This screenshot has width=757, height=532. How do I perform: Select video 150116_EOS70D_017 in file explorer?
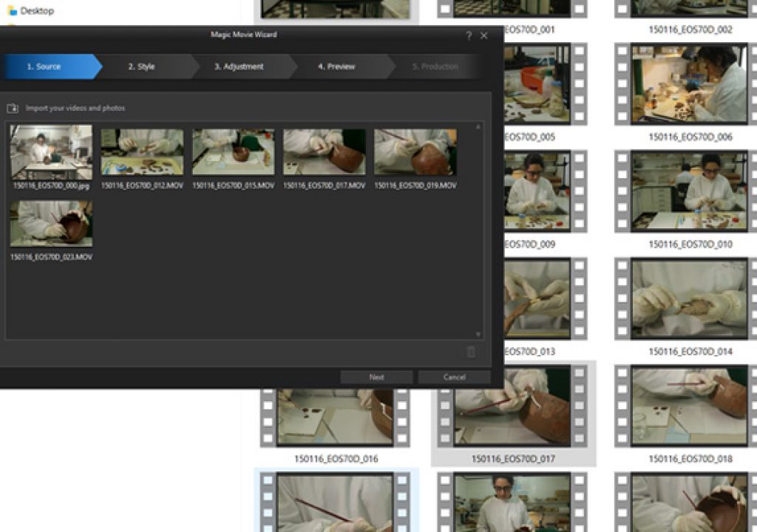pos(513,418)
